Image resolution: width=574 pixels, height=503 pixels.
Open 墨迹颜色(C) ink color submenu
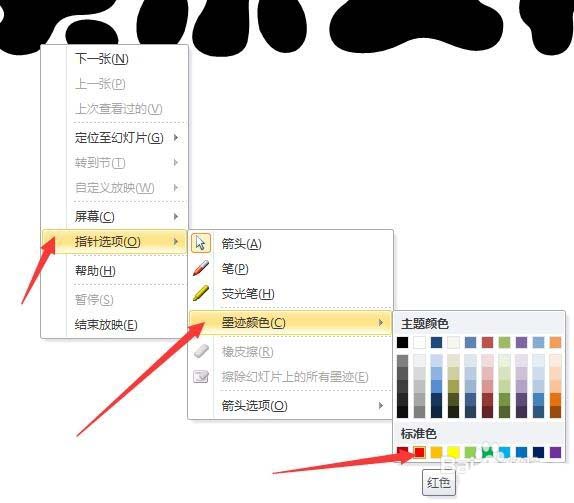[x=290, y=323]
